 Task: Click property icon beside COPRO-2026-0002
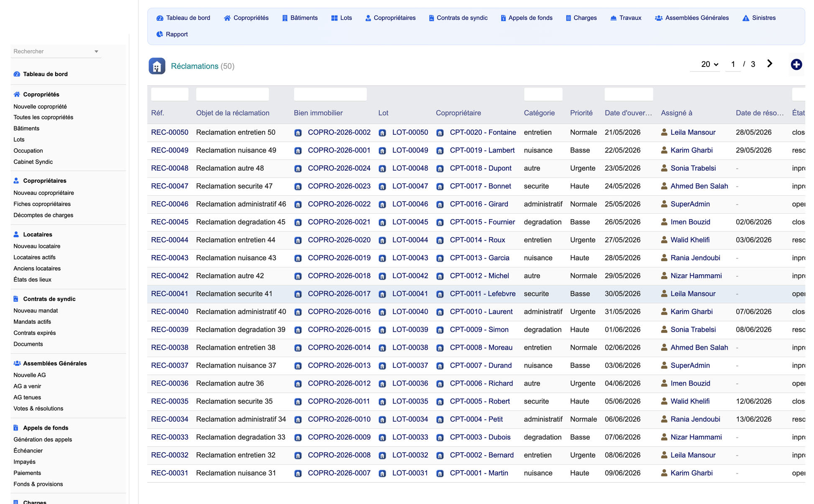(298, 133)
